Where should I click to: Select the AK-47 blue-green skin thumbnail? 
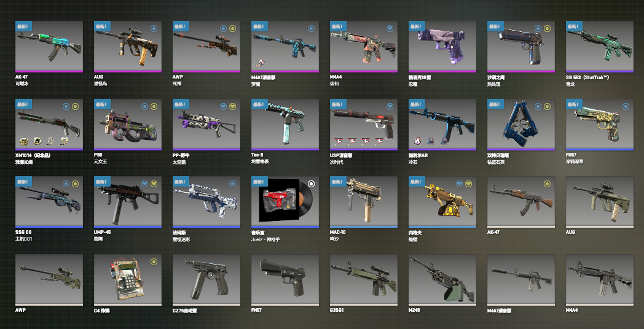[x=49, y=47]
